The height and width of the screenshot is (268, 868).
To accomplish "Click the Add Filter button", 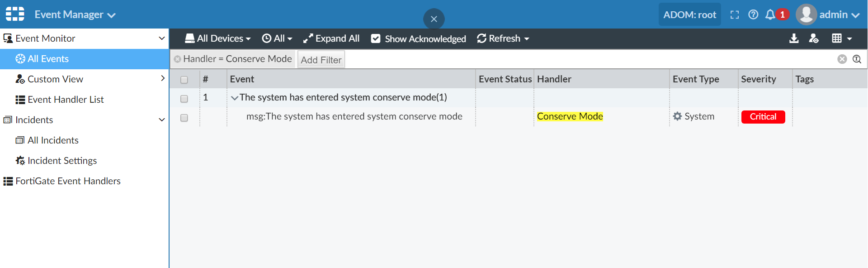I will 321,59.
